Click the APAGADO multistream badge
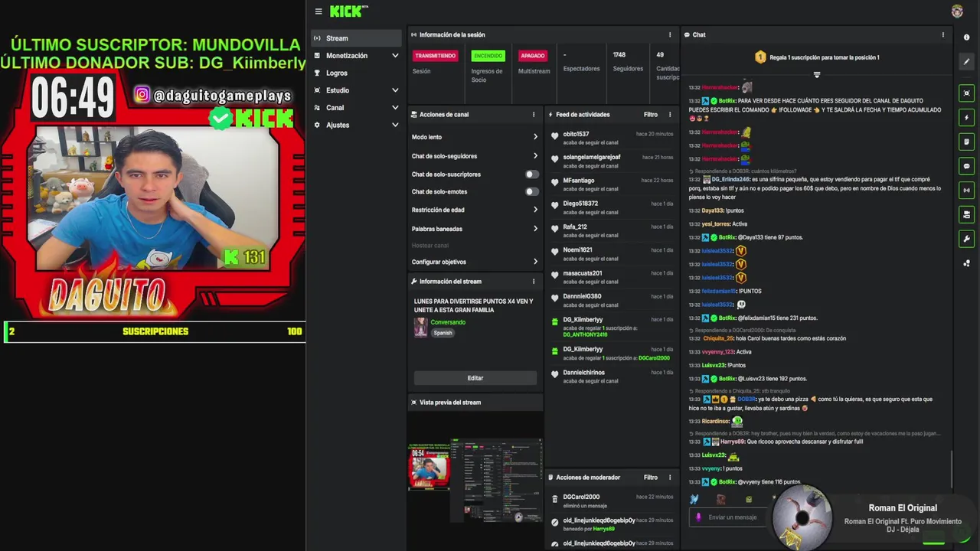 pos(533,56)
